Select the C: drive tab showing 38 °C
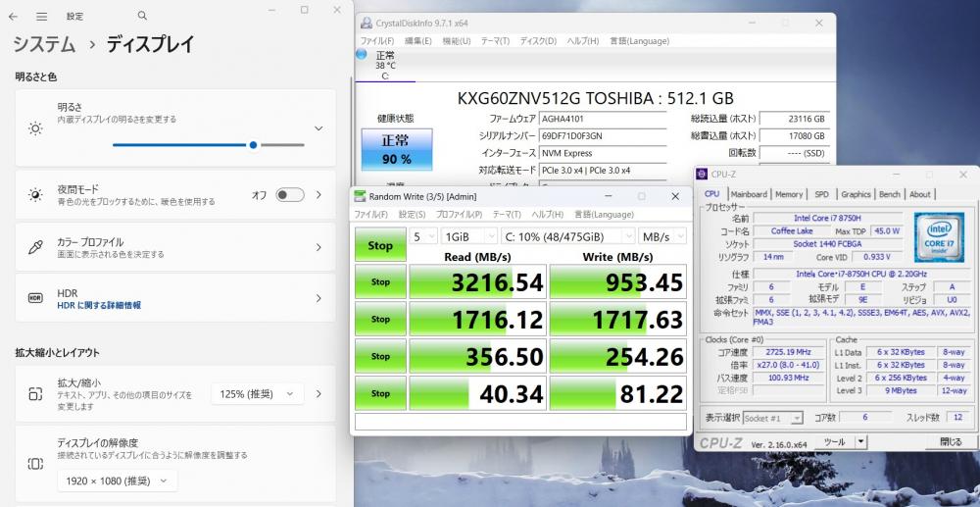 (x=385, y=65)
